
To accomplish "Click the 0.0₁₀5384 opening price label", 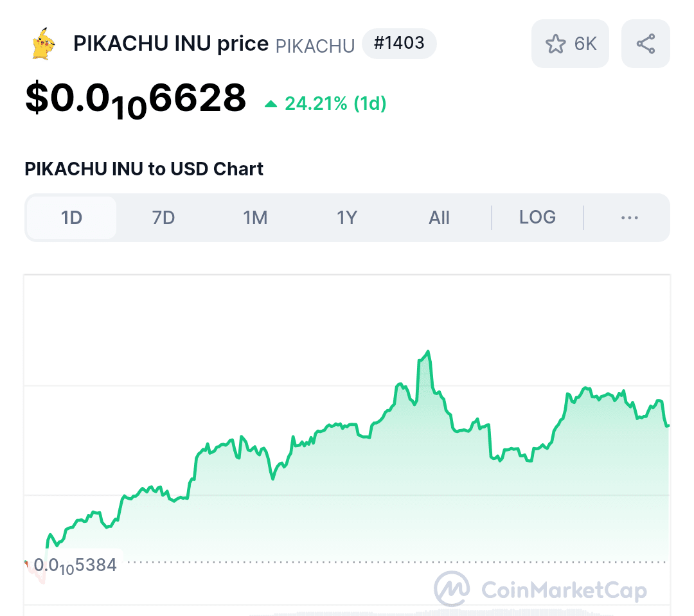I will [x=75, y=565].
